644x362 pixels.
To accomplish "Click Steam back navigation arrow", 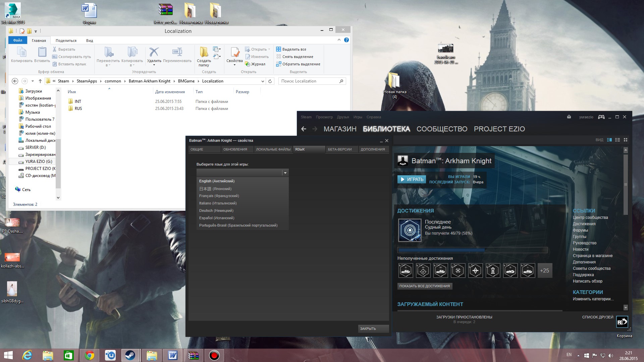I will coord(304,129).
